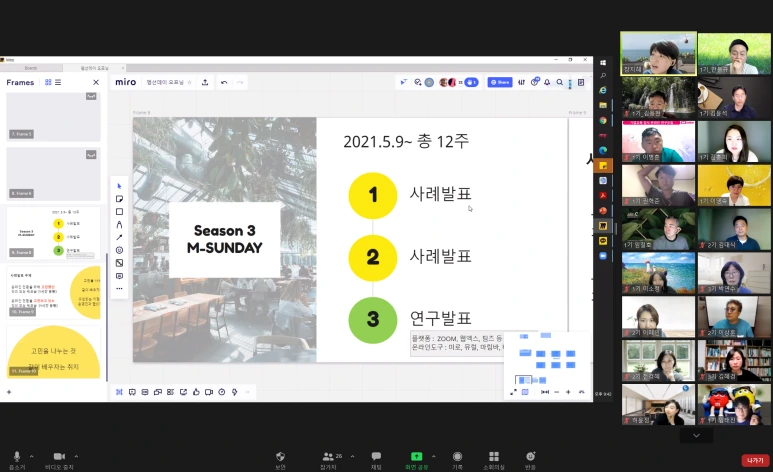The width and height of the screenshot is (773, 472).
Task: Switch Frames panel to grid view
Action: [48, 82]
